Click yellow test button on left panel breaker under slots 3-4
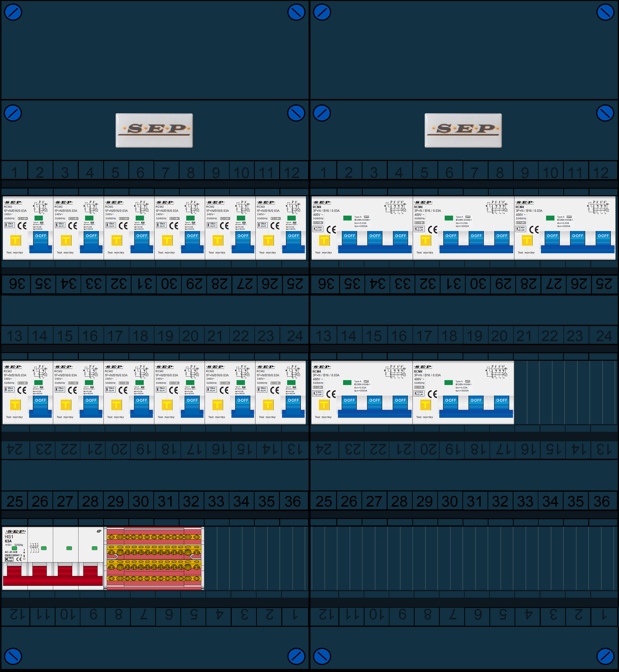The width and height of the screenshot is (619, 672). coord(66,240)
